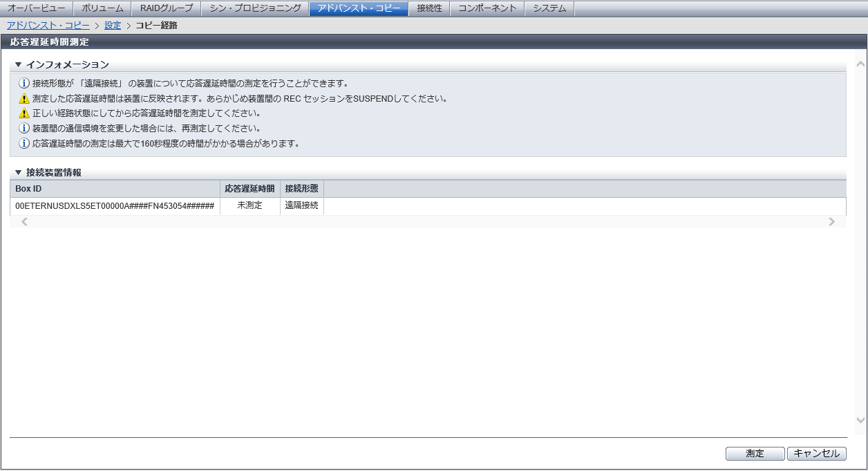The width and height of the screenshot is (868, 471).
Task: Collapse the 接続装置情報 section
Action: [19, 172]
